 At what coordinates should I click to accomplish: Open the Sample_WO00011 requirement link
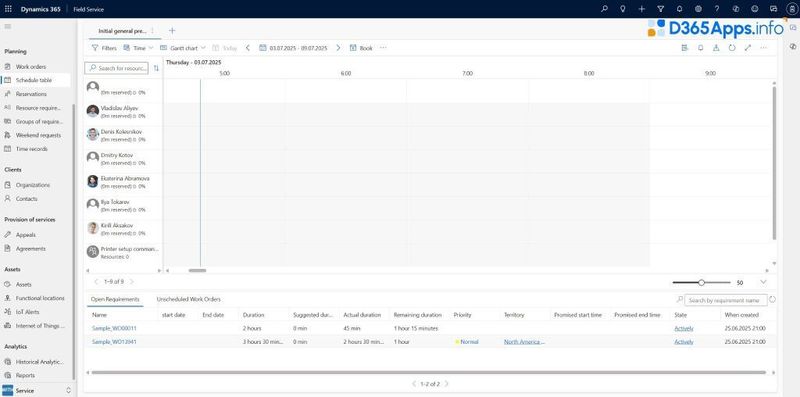coord(114,329)
